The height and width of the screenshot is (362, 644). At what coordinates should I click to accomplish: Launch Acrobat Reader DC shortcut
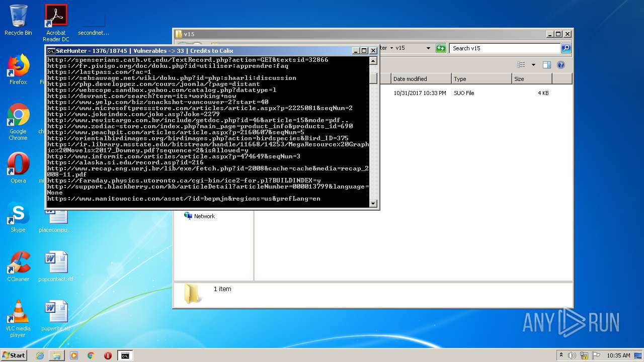click(x=56, y=23)
